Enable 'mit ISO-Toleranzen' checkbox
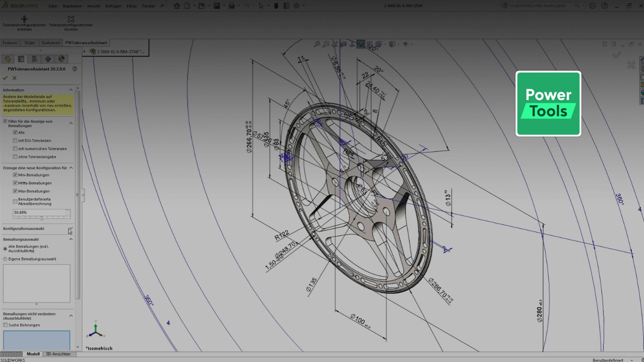Viewport: 644px width, 362px height. [15, 140]
